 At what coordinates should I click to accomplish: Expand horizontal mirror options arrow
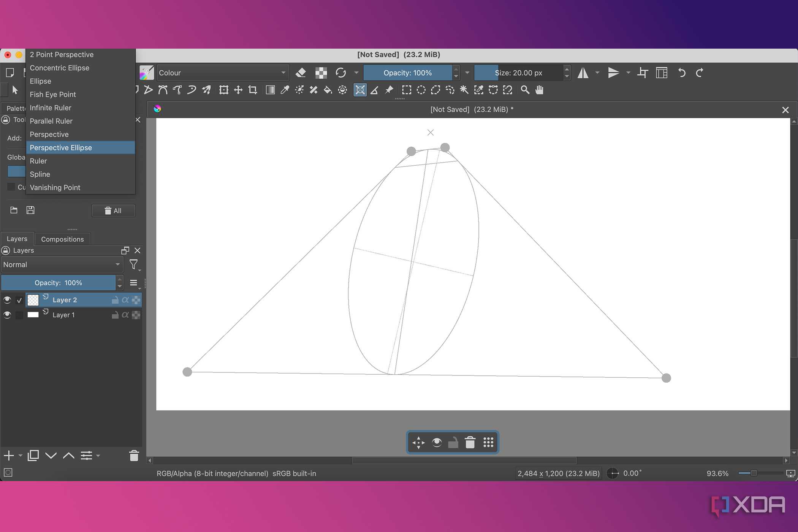point(597,73)
